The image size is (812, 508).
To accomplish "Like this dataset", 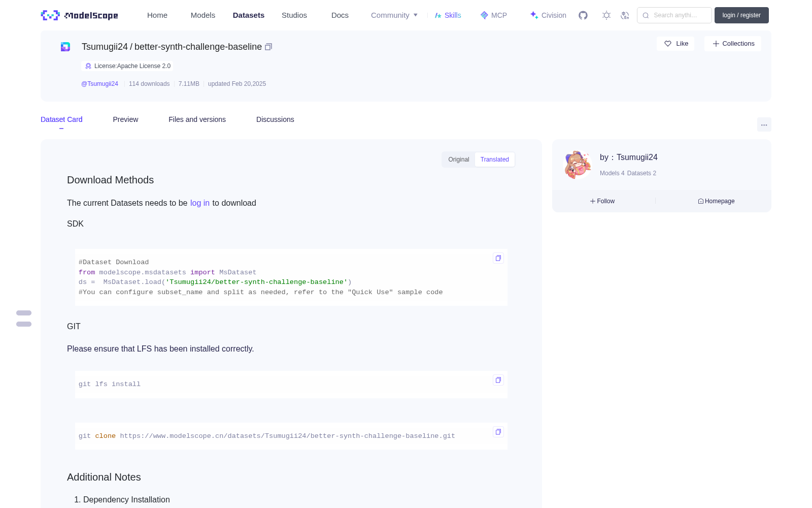I will (x=675, y=44).
